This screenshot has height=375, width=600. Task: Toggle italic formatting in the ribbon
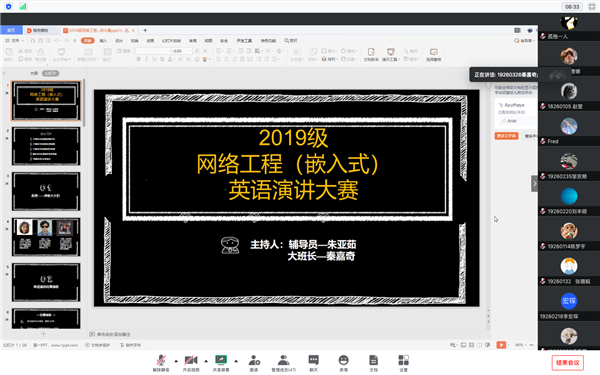[x=146, y=59]
